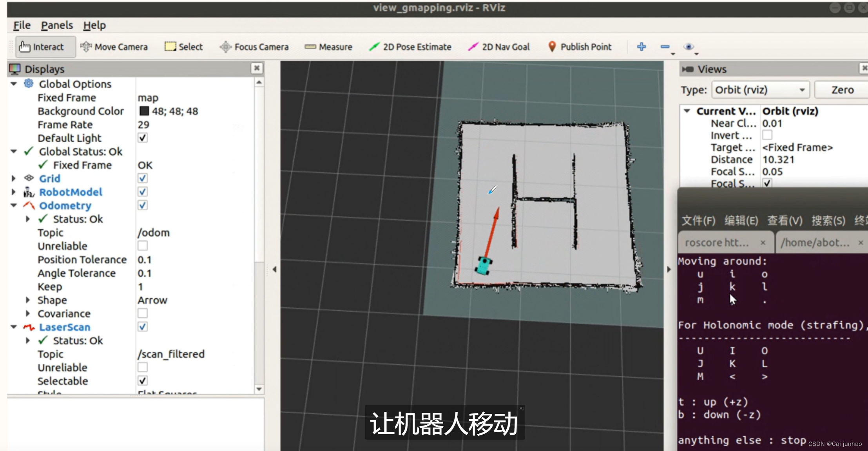Disable the RobotModel display checkbox

pos(143,192)
